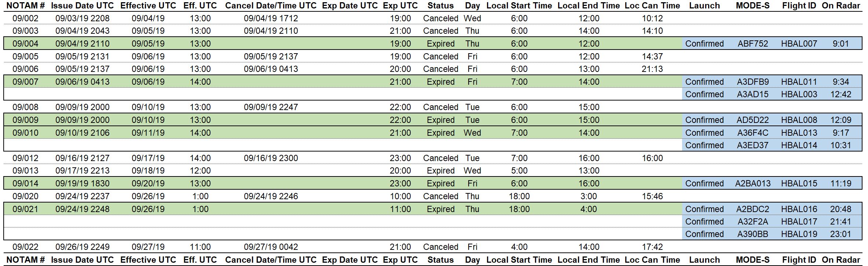Click the 17:42 local cancel time
868x266 pixels.
[652, 247]
